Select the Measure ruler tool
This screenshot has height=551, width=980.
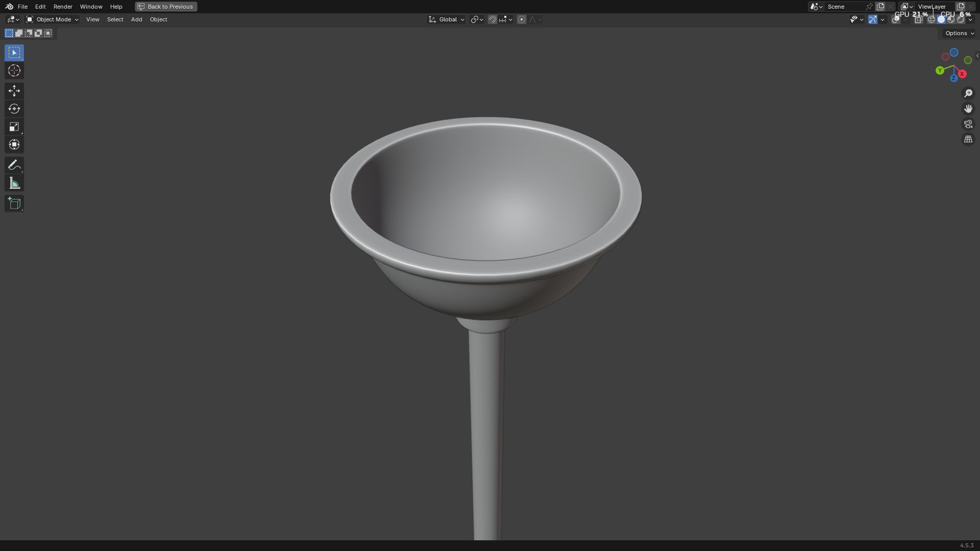14,183
